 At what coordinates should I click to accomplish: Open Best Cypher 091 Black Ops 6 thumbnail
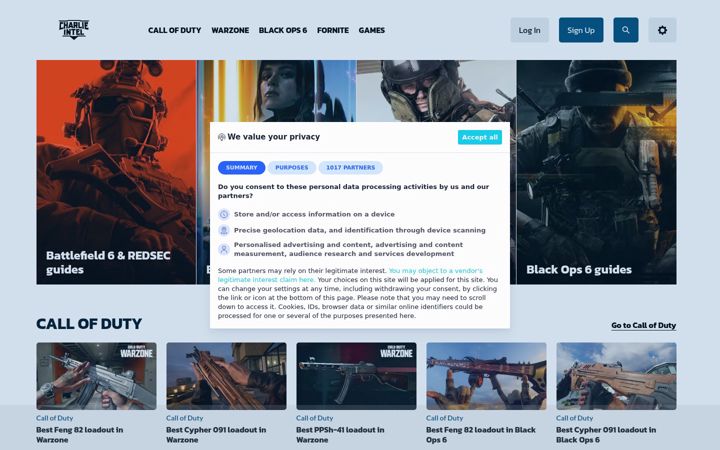coord(616,376)
